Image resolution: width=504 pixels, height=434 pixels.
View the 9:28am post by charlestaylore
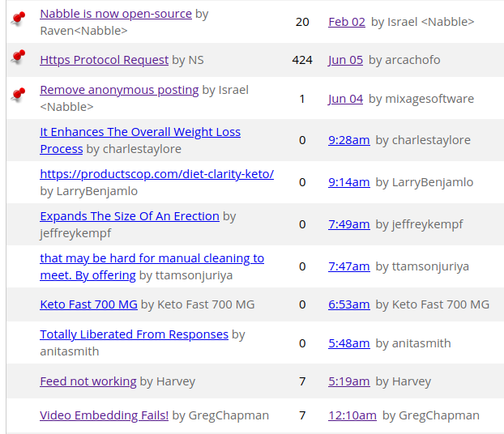coord(348,140)
